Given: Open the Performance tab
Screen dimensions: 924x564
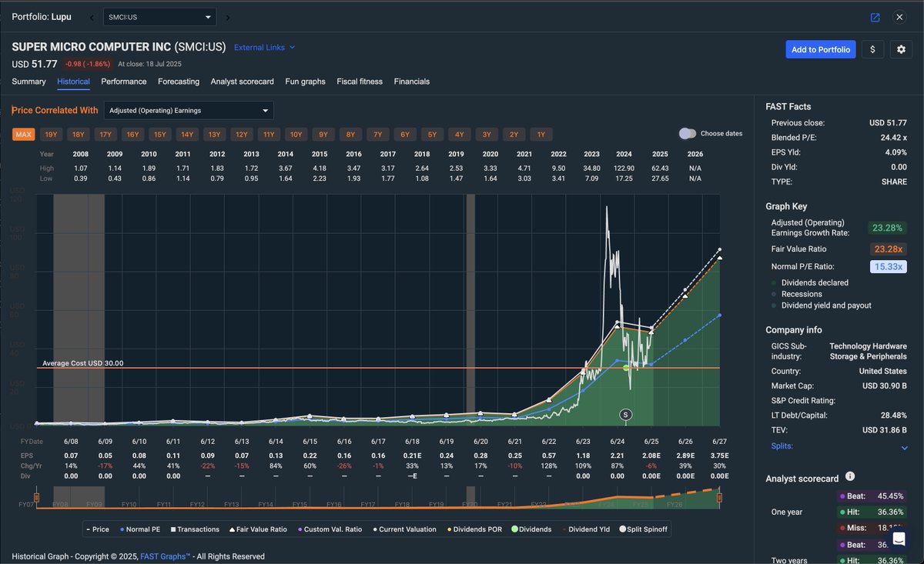Looking at the screenshot, I should coord(123,82).
